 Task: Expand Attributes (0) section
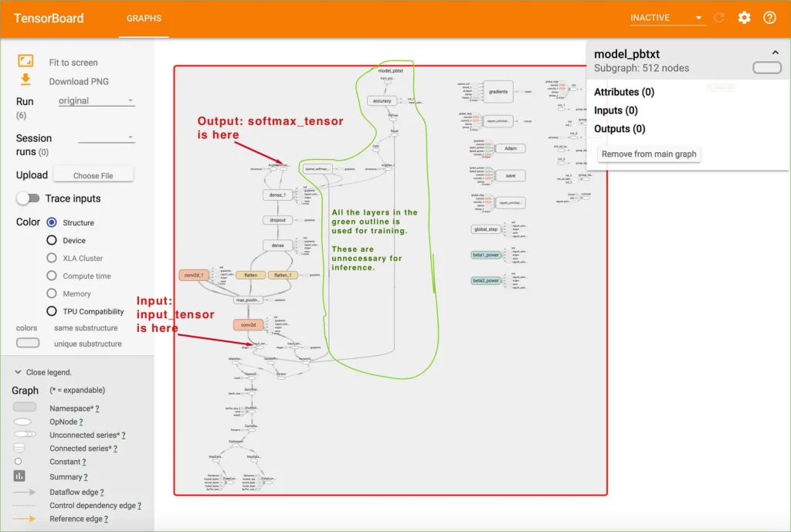pyautogui.click(x=624, y=92)
